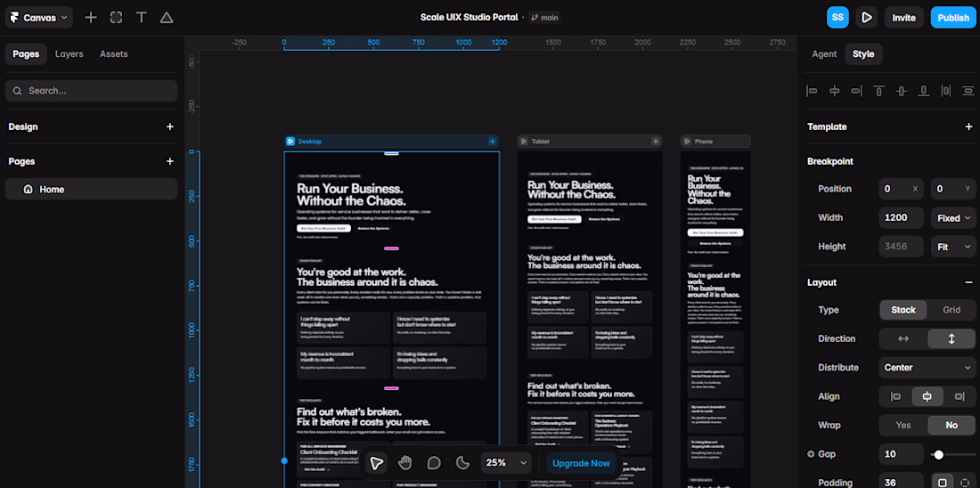Add breakpoint via Desktop plus icon
Image resolution: width=980 pixels, height=488 pixels.
click(493, 142)
